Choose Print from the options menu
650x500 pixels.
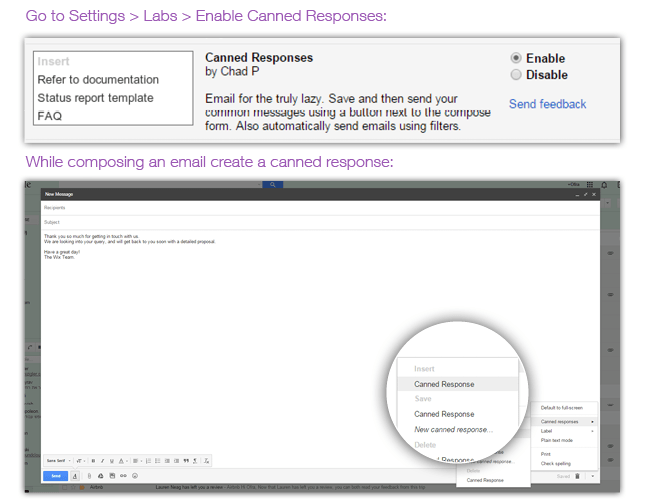coord(564,454)
